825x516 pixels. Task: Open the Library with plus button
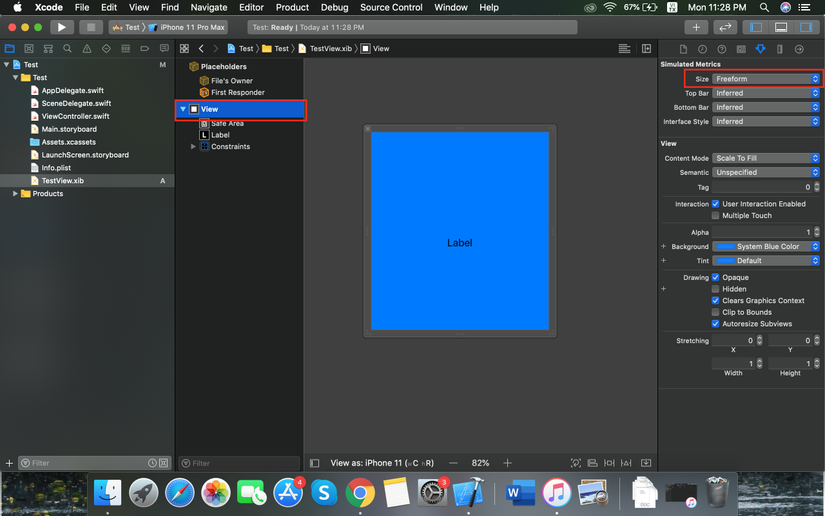(696, 27)
